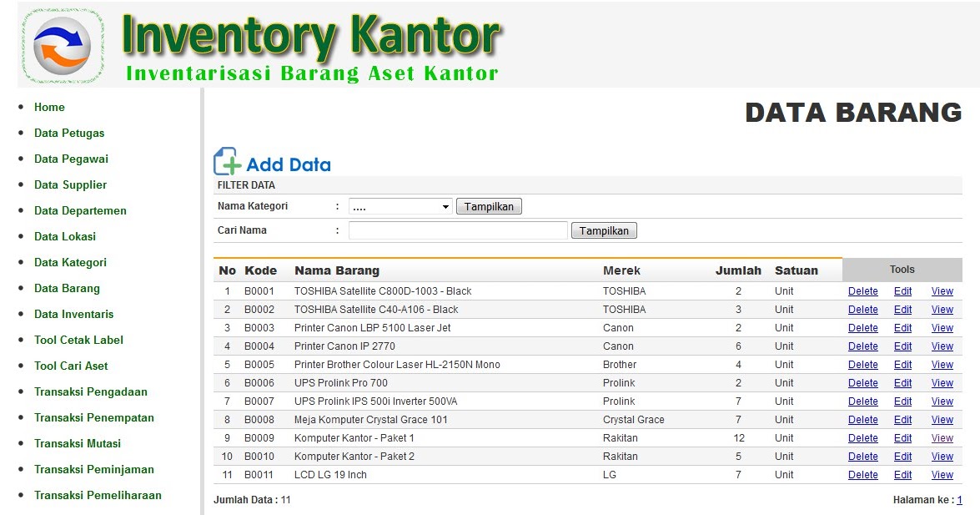Edit item B0002 TOSHIBA Satellite C40-A106

[902, 309]
